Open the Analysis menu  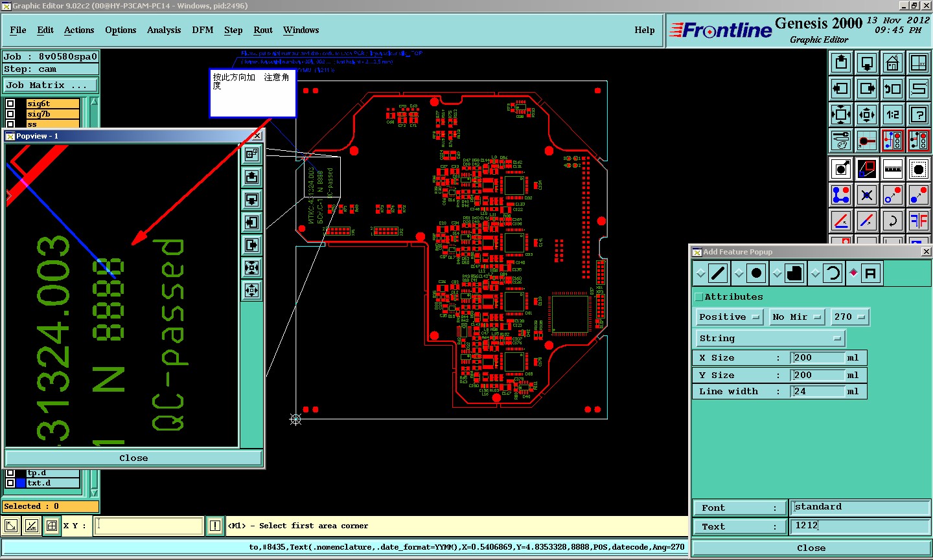point(164,30)
